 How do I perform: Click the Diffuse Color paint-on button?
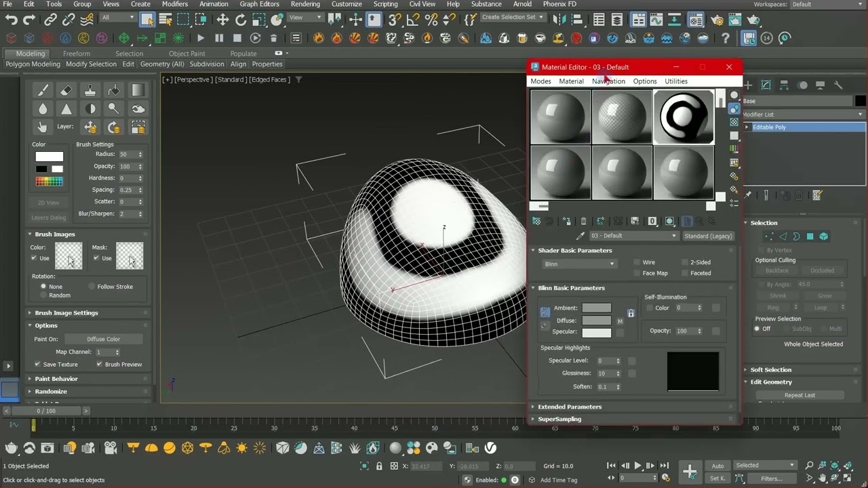coord(104,339)
